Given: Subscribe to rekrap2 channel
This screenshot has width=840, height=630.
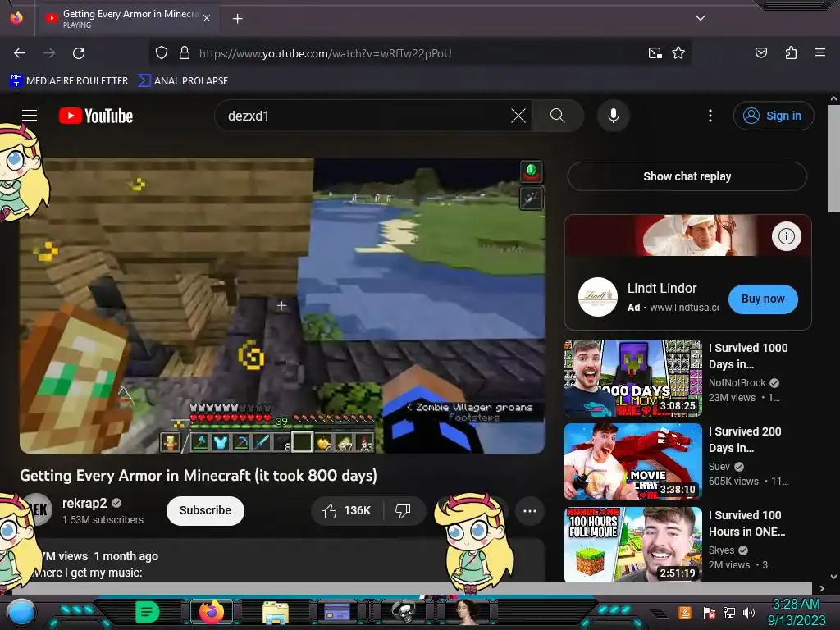Looking at the screenshot, I should 205,510.
